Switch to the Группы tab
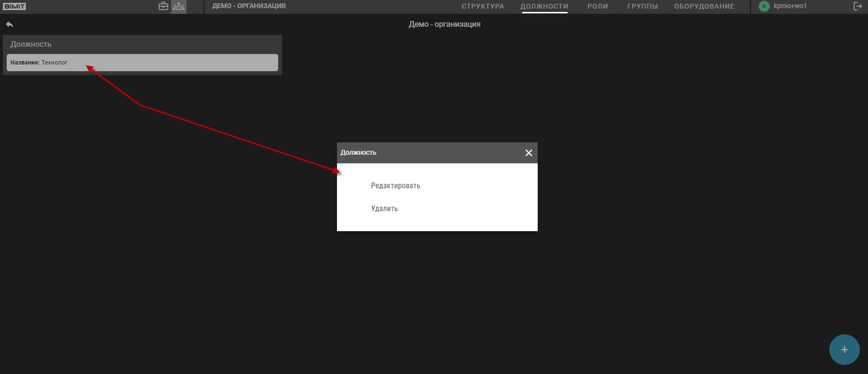 tap(642, 6)
